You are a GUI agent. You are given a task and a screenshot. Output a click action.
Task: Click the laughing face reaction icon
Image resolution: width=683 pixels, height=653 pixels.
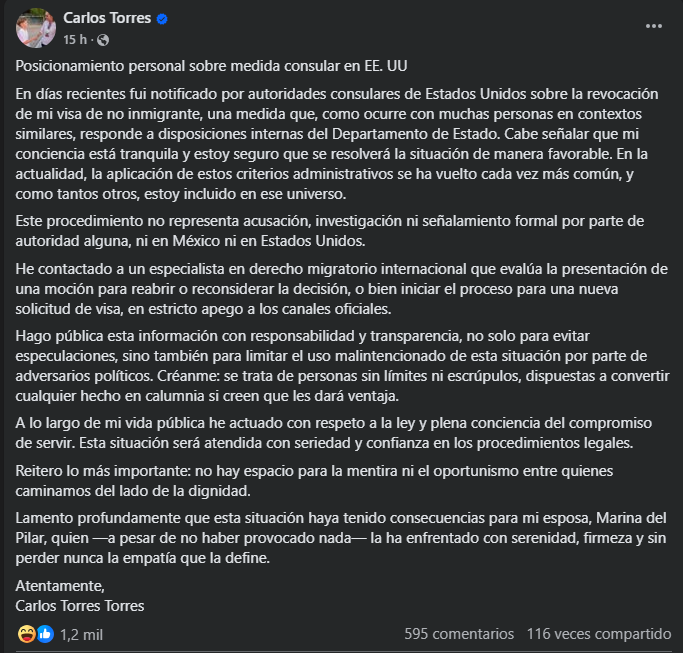tap(28, 634)
